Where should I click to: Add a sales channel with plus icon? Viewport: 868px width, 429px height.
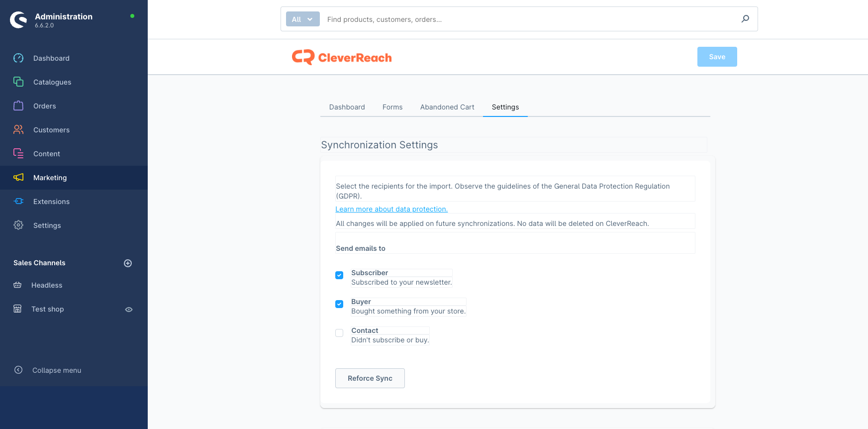128,263
